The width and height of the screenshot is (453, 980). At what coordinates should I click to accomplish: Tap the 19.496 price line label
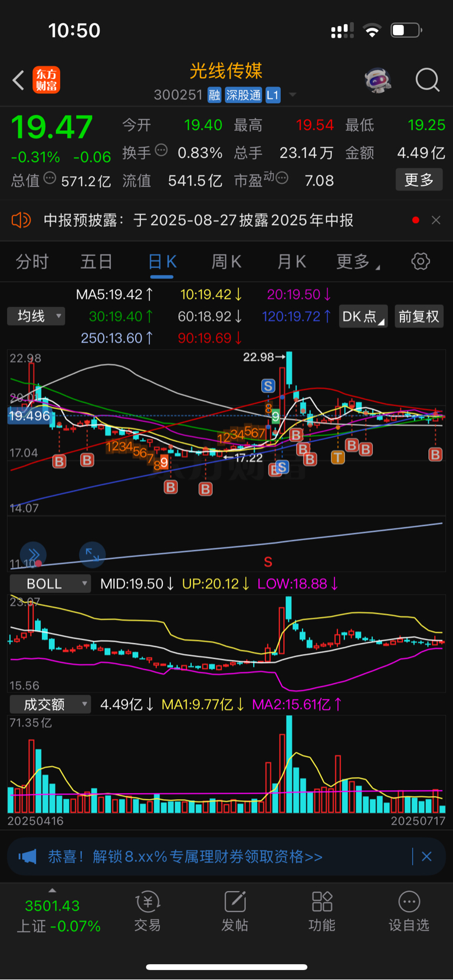(x=29, y=415)
